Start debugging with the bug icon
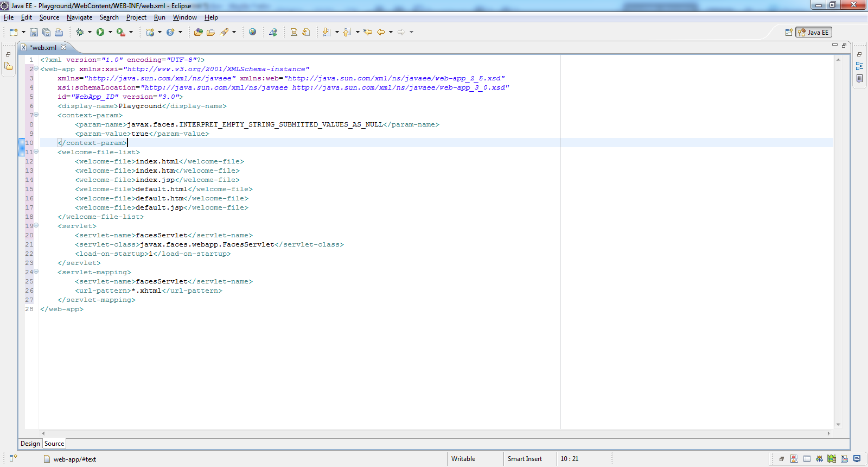 click(x=80, y=32)
